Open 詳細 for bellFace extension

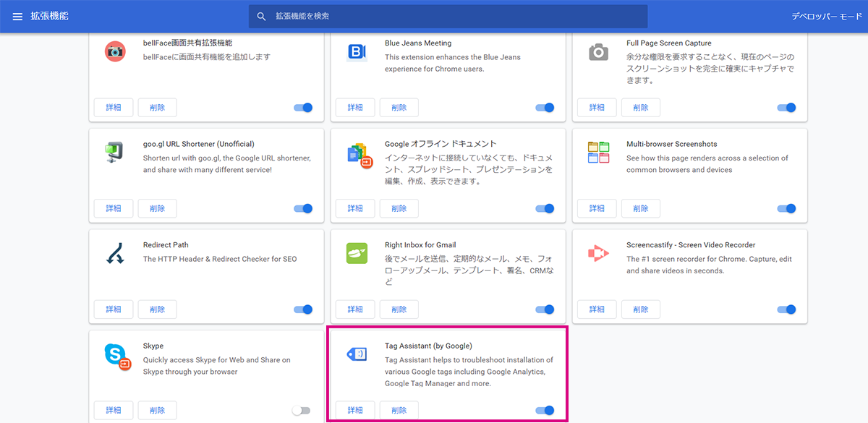pos(114,108)
